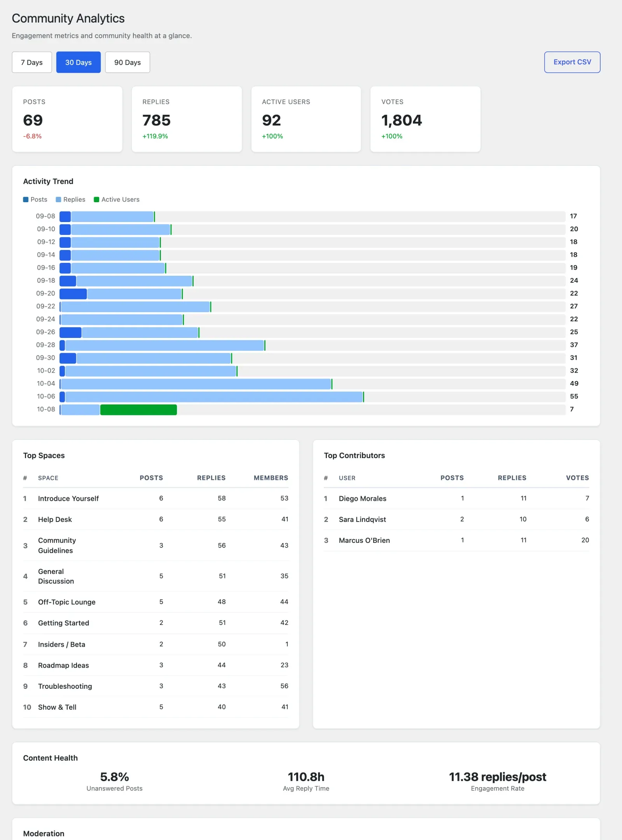Image resolution: width=622 pixels, height=840 pixels.
Task: Click the '-6.8%' change under Posts
Action: click(x=32, y=136)
